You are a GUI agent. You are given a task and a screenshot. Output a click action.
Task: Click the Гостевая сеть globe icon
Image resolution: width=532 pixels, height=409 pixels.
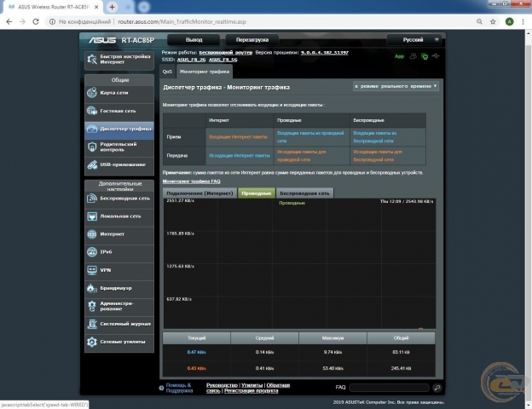pyautogui.click(x=92, y=111)
